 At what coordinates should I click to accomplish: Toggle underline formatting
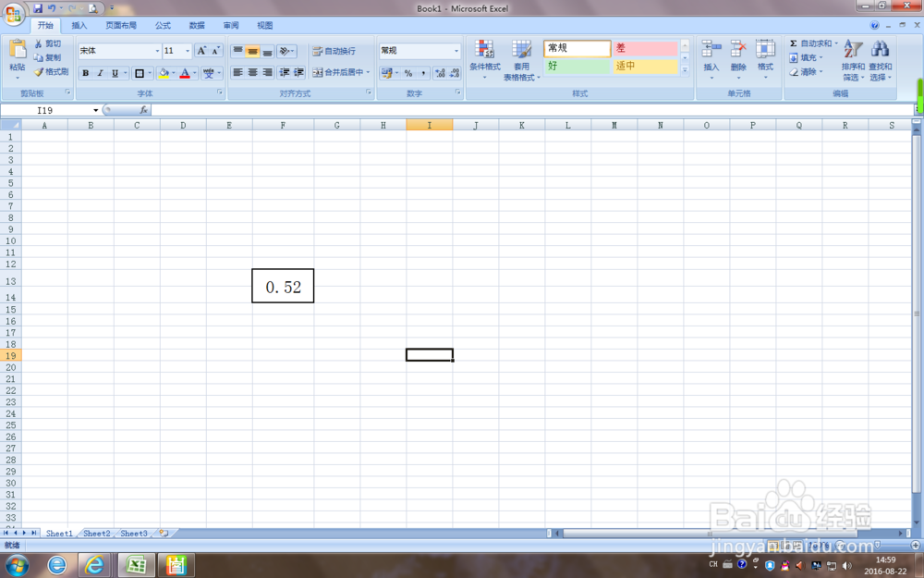pyautogui.click(x=115, y=73)
